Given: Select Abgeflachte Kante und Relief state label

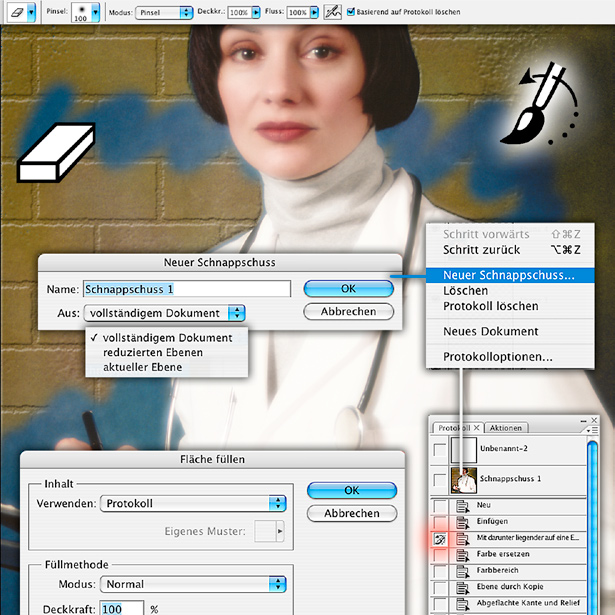Looking at the screenshot, I should point(528,603).
